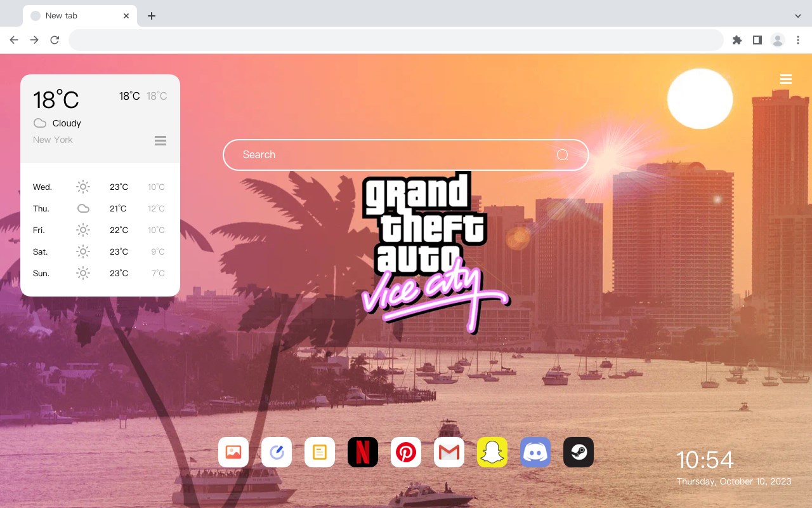The image size is (812, 508).
Task: Select the Sat. forecast row label
Action: (x=41, y=251)
